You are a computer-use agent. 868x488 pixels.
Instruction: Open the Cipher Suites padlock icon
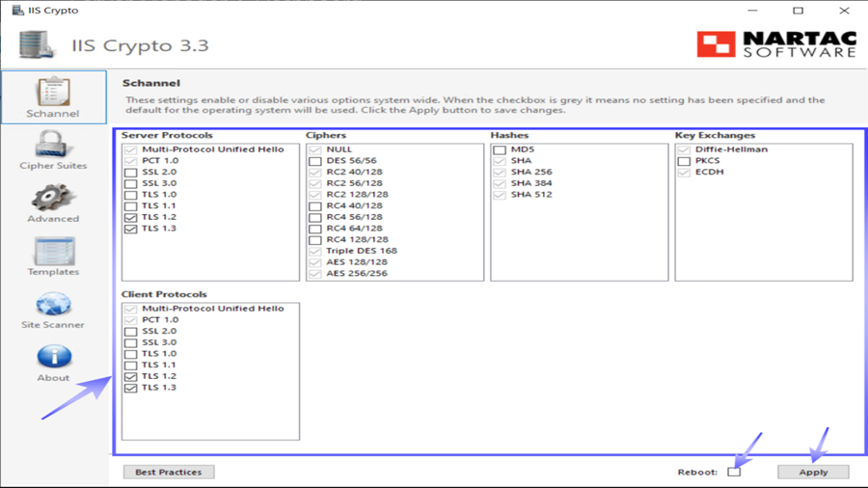(51, 144)
